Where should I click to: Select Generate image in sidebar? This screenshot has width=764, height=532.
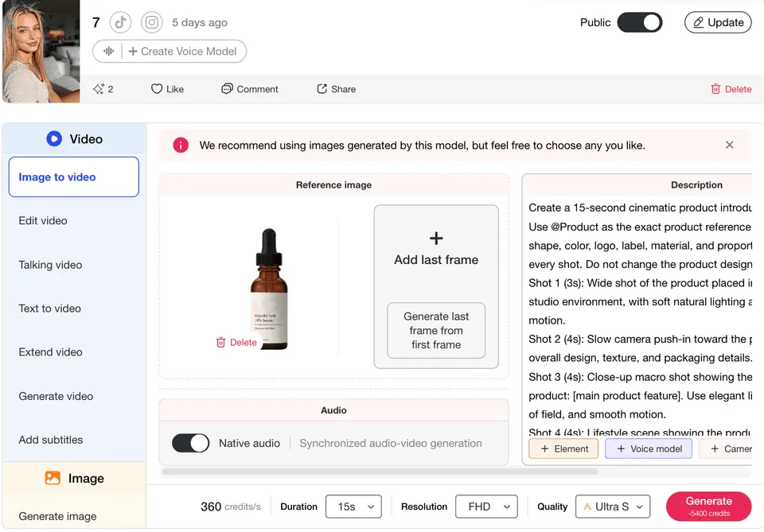coord(57,516)
